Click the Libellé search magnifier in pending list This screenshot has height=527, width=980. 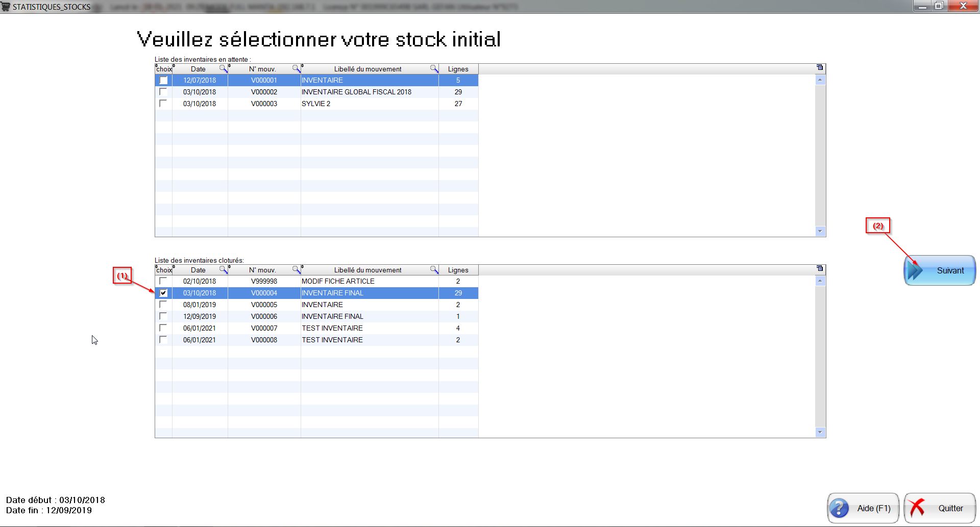click(434, 68)
